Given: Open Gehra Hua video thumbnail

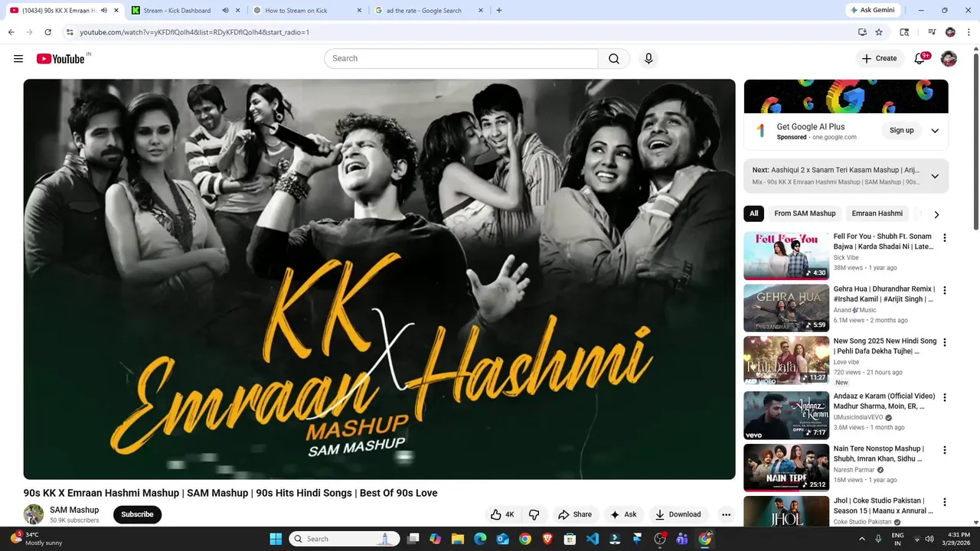Looking at the screenshot, I should click(x=786, y=308).
